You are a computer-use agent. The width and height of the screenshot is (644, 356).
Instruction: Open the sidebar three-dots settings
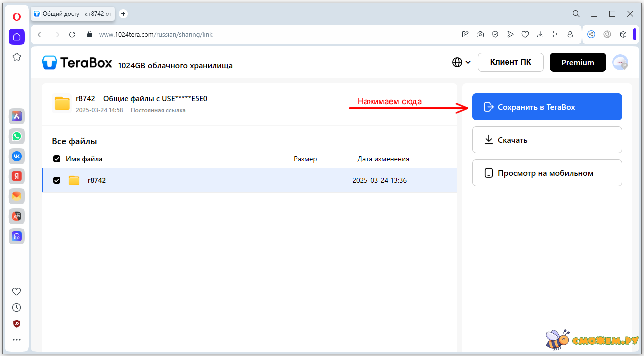coord(17,340)
